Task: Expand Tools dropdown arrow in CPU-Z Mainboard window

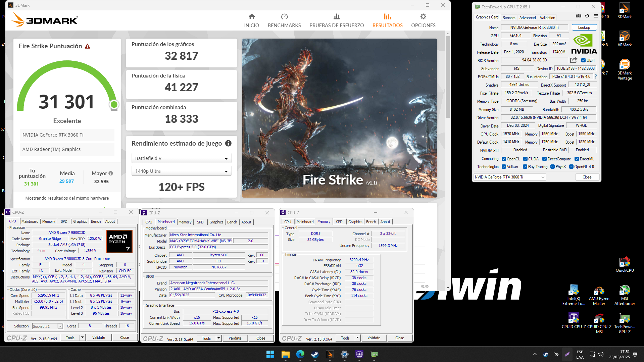Action: (x=218, y=338)
